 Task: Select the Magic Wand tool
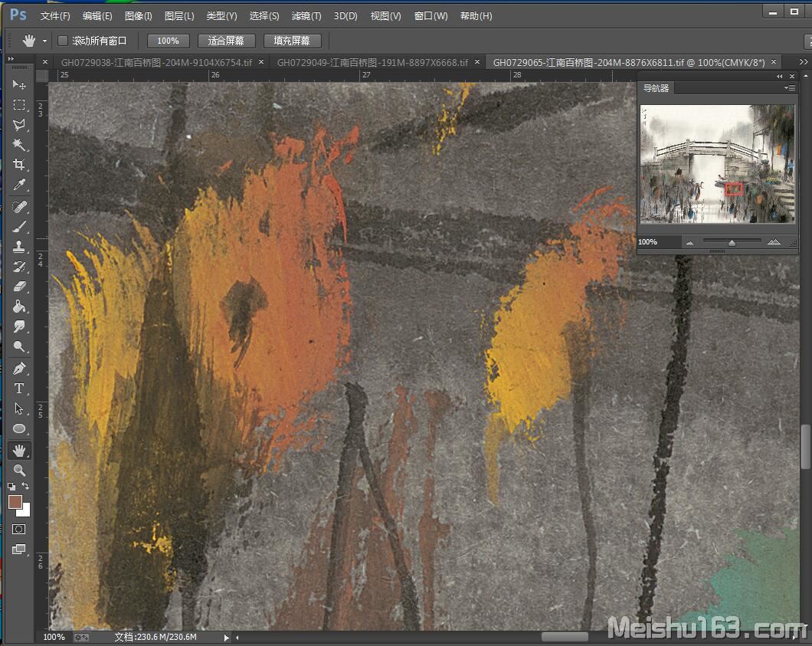pyautogui.click(x=19, y=145)
